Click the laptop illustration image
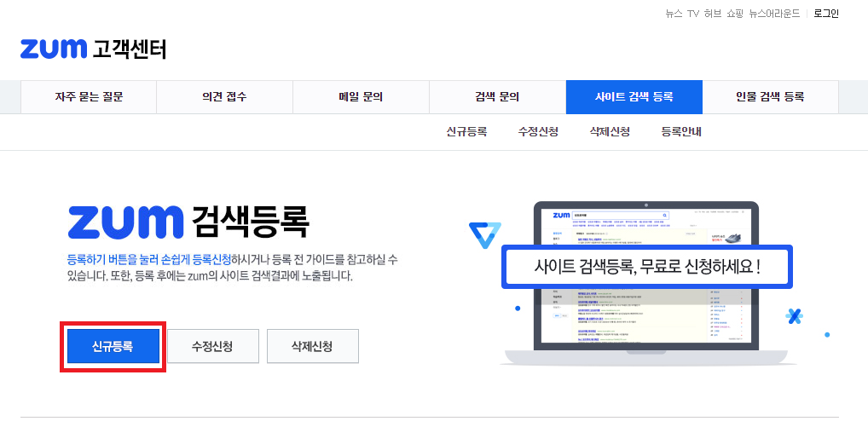Image resolution: width=868 pixels, height=427 pixels. pyautogui.click(x=646, y=283)
